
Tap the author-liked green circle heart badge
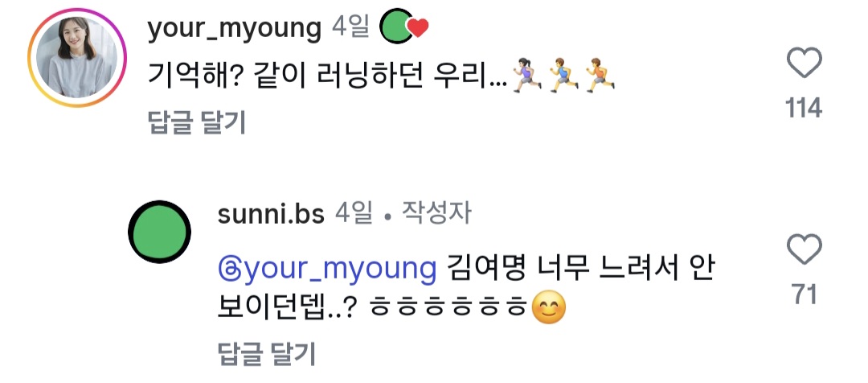pyautogui.click(x=404, y=27)
